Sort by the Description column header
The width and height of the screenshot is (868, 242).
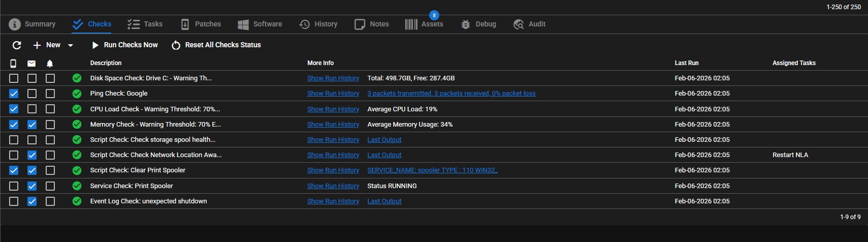(106, 63)
